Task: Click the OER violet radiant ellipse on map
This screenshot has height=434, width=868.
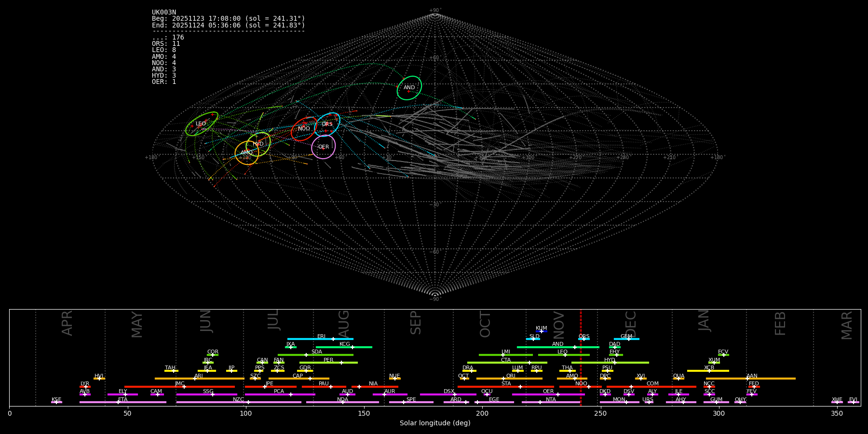Action: coord(323,147)
